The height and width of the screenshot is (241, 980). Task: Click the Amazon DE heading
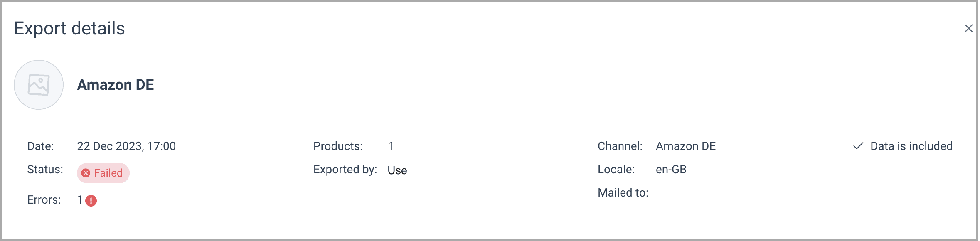click(x=116, y=85)
